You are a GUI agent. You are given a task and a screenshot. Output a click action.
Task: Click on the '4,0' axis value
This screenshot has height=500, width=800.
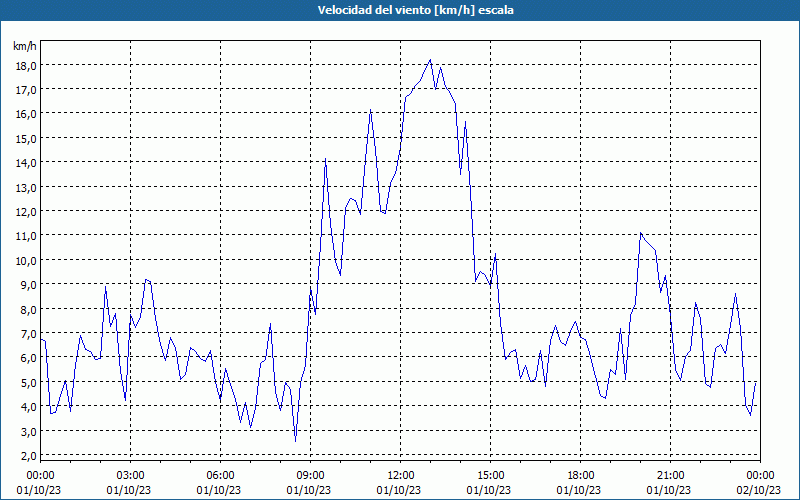(x=28, y=408)
